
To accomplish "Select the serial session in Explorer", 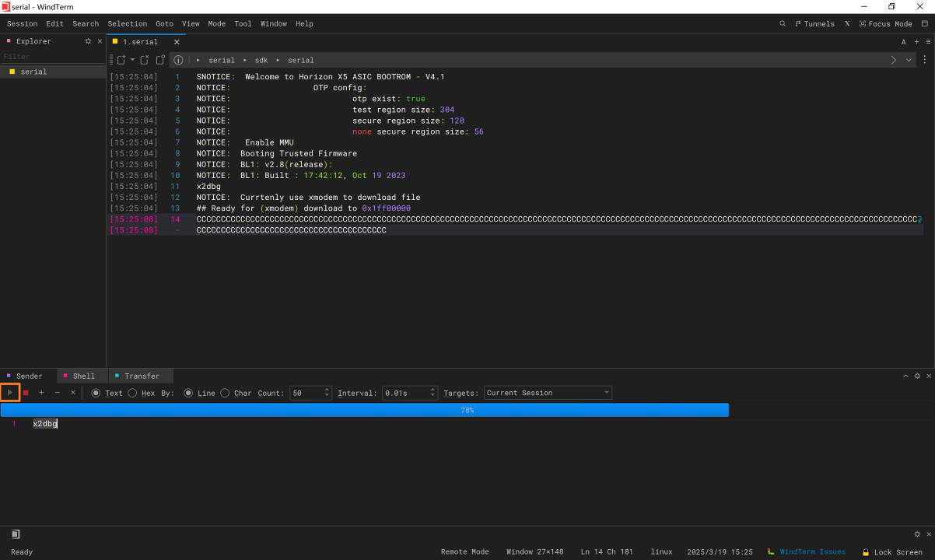I will click(53, 72).
